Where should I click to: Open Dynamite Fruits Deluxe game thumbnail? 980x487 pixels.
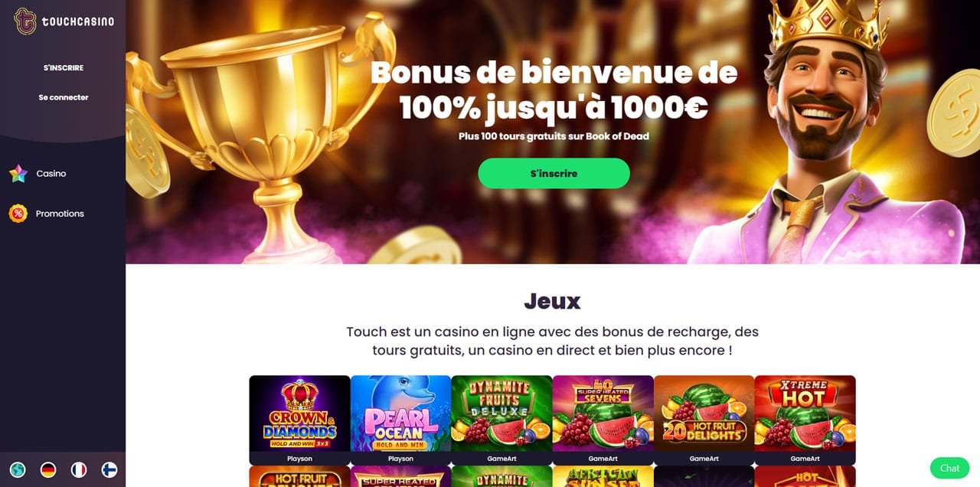pyautogui.click(x=502, y=420)
